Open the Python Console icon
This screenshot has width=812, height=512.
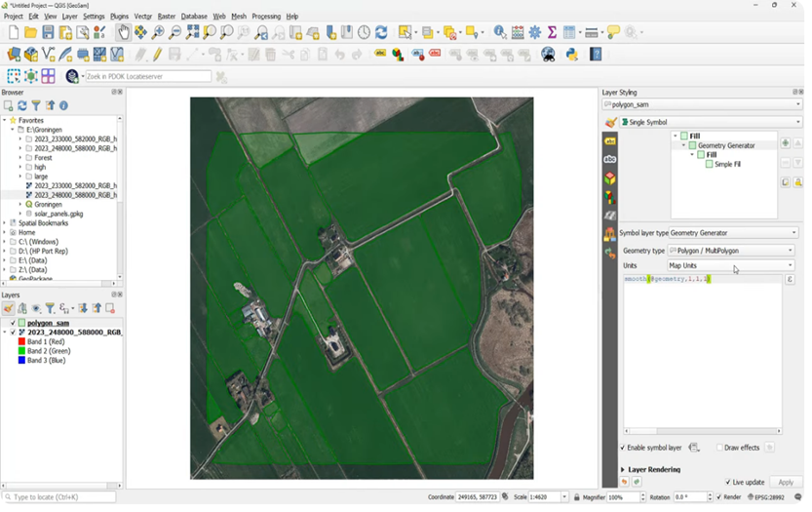[x=571, y=55]
